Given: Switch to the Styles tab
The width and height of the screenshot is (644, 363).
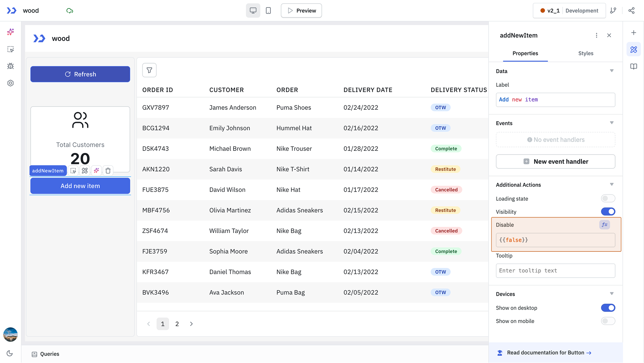Looking at the screenshot, I should click(586, 54).
